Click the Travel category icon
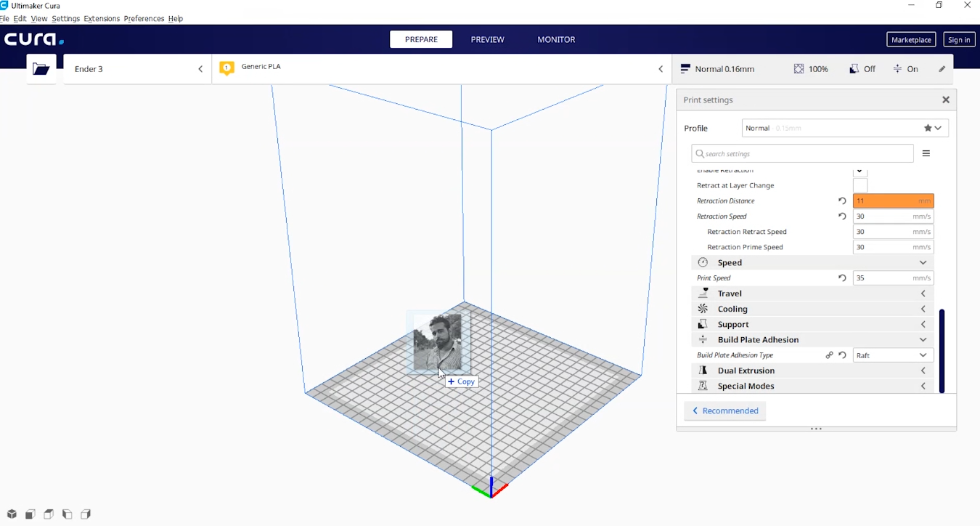The width and height of the screenshot is (980, 526). point(703,293)
